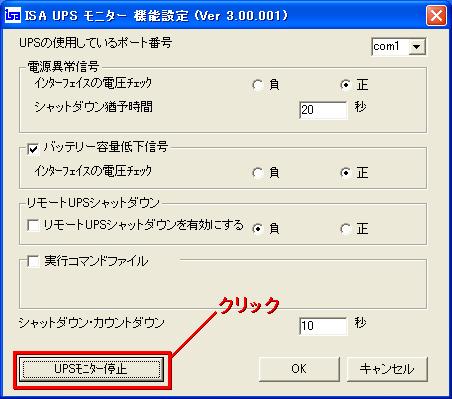Image resolution: width=452 pixels, height=399 pixels.
Task: Select 正 for power failure signal voltage
Action: point(346,85)
